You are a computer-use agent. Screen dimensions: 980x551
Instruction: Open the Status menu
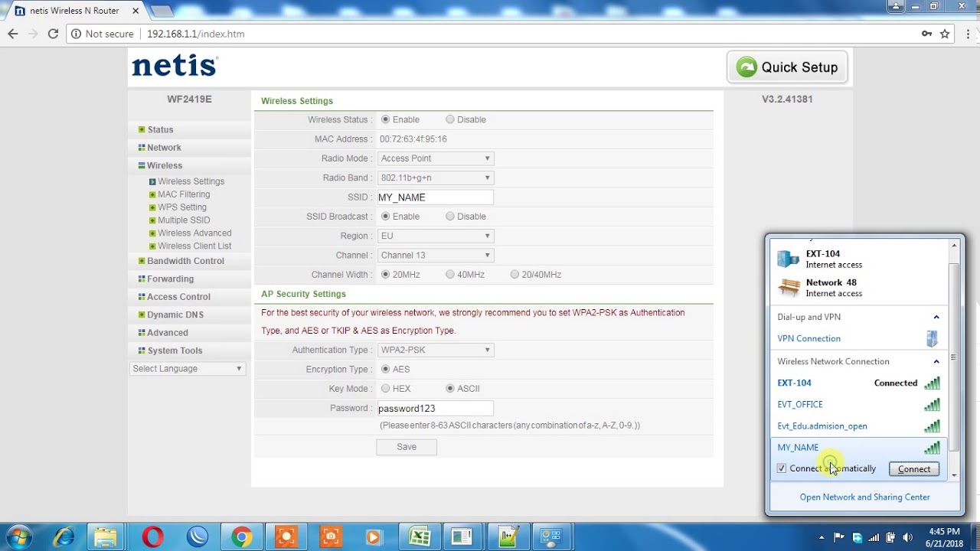click(160, 130)
